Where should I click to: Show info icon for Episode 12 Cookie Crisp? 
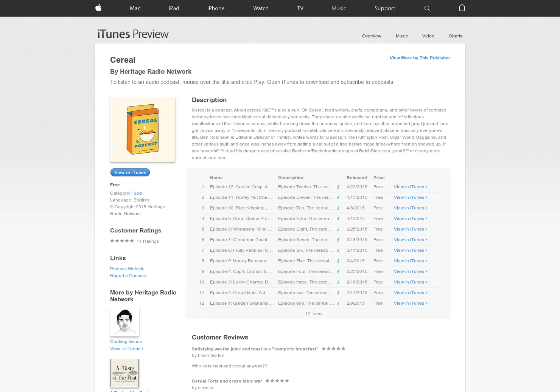pyautogui.click(x=338, y=187)
